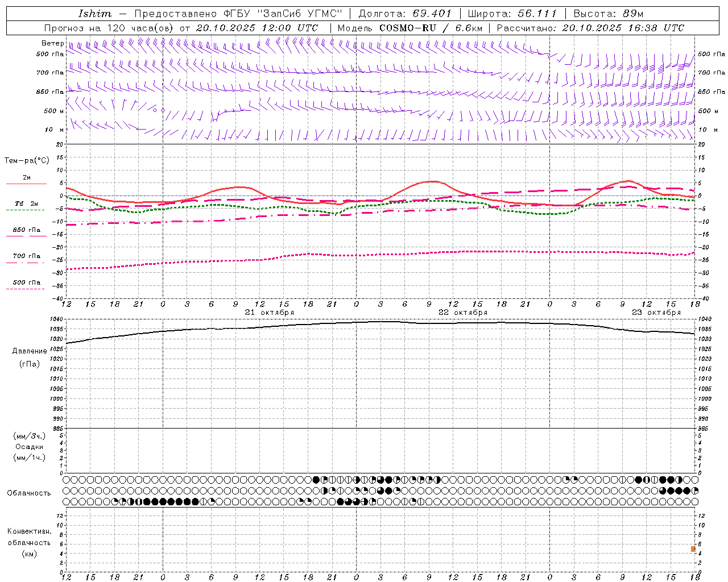
Task: Click the model name "COSMO-RU / 6.6км"
Action: click(x=431, y=28)
